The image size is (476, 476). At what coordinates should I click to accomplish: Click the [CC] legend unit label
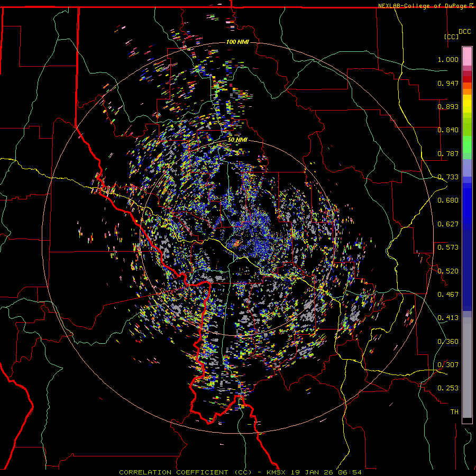(451, 36)
